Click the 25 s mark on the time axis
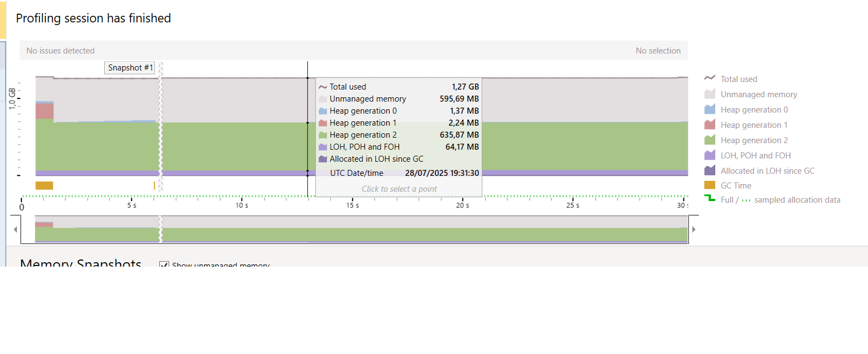The image size is (868, 354). (x=573, y=205)
